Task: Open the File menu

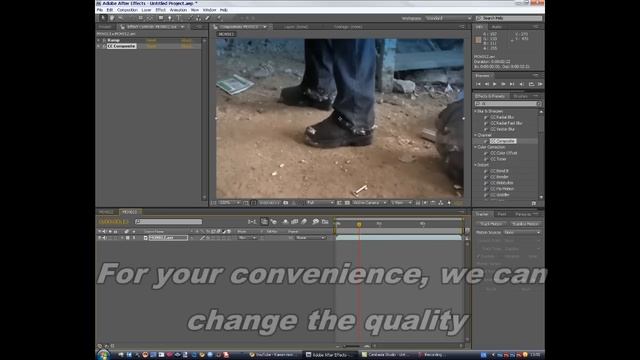Action: (x=100, y=10)
